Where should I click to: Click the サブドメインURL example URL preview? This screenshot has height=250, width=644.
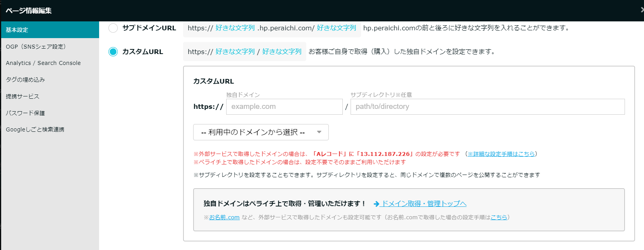[x=272, y=28]
